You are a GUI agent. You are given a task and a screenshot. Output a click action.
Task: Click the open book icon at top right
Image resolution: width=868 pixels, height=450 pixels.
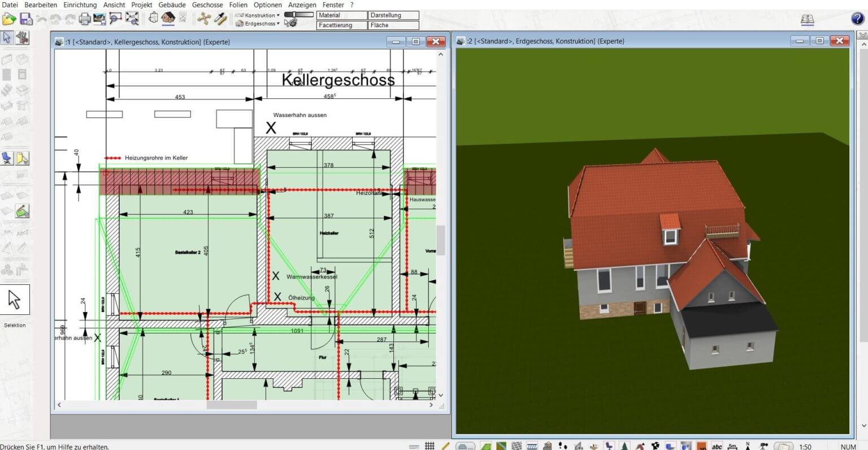coord(808,19)
